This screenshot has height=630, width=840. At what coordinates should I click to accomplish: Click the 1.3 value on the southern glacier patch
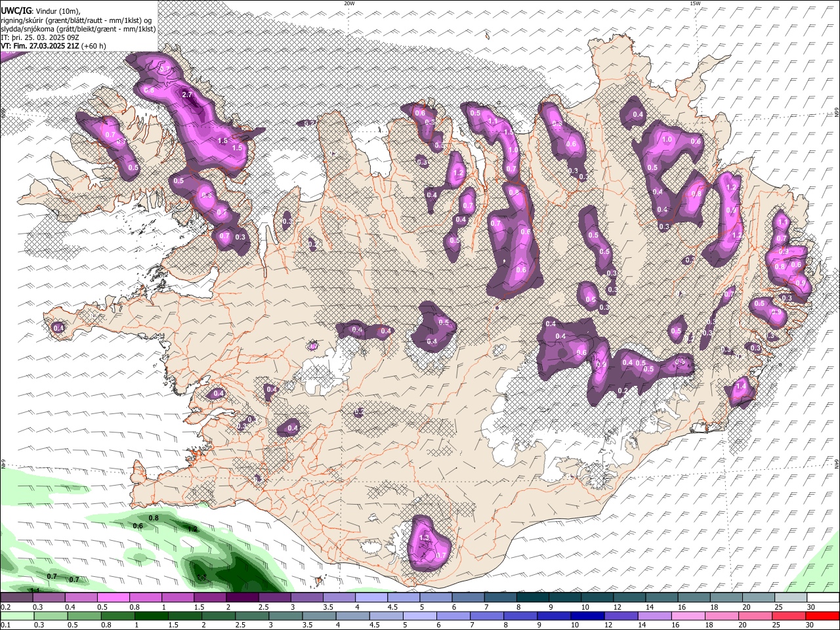tap(424, 538)
